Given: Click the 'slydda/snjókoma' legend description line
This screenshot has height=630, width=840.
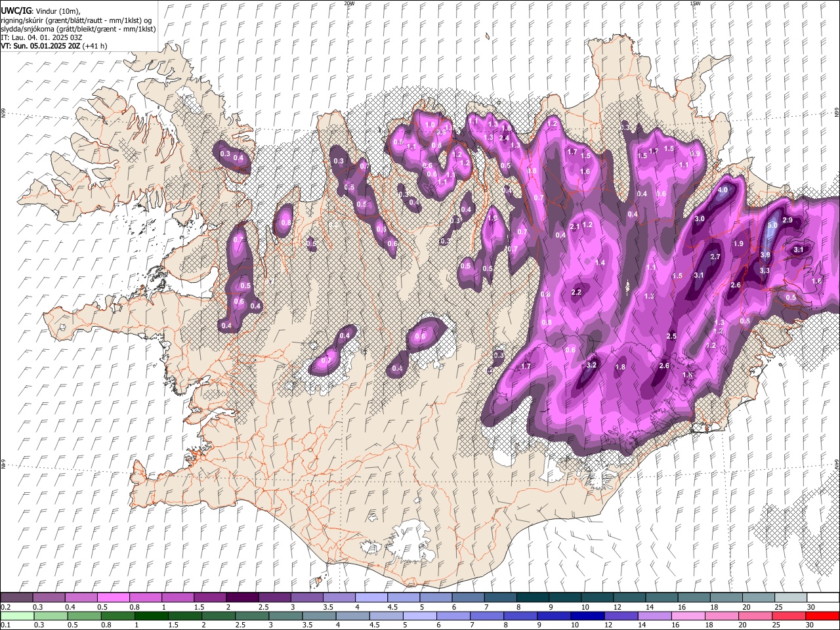Looking at the screenshot, I should [x=78, y=29].
